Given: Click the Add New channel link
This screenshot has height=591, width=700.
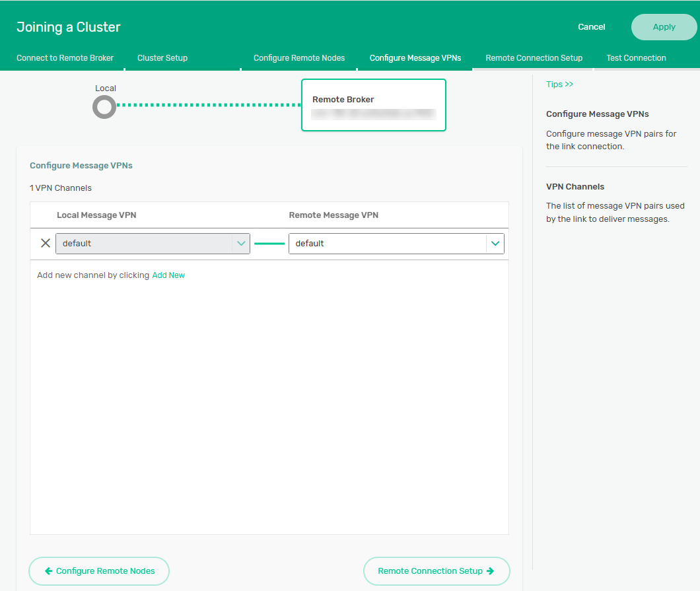Looking at the screenshot, I should (168, 275).
